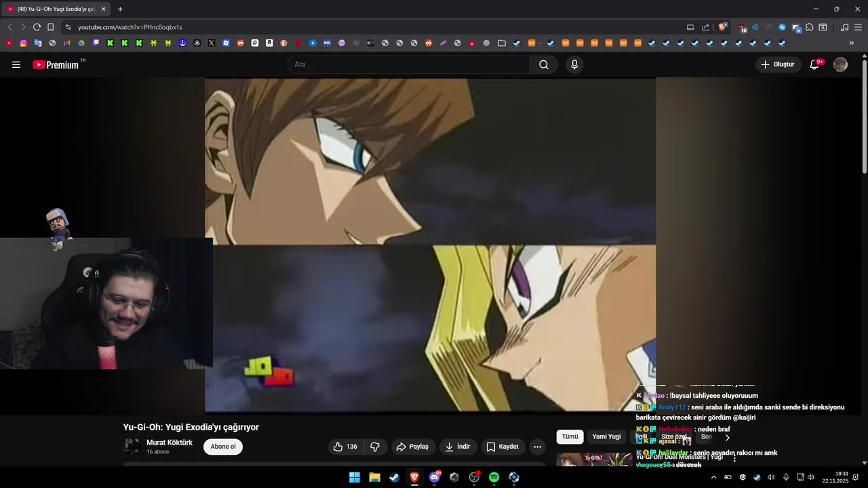The image size is (868, 488).
Task: Show hidden bookmarks with double chevron
Action: pyautogui.click(x=852, y=43)
